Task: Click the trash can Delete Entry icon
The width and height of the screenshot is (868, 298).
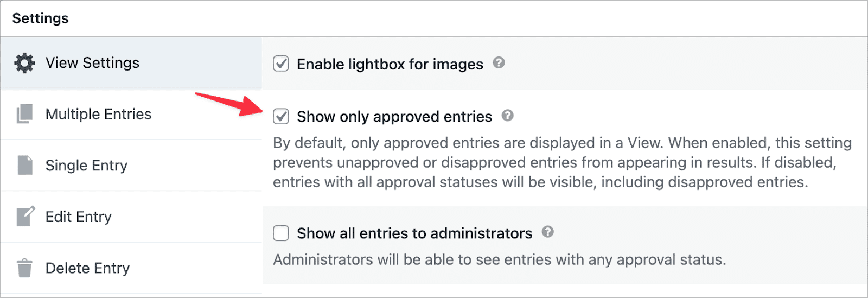Action: tap(24, 268)
